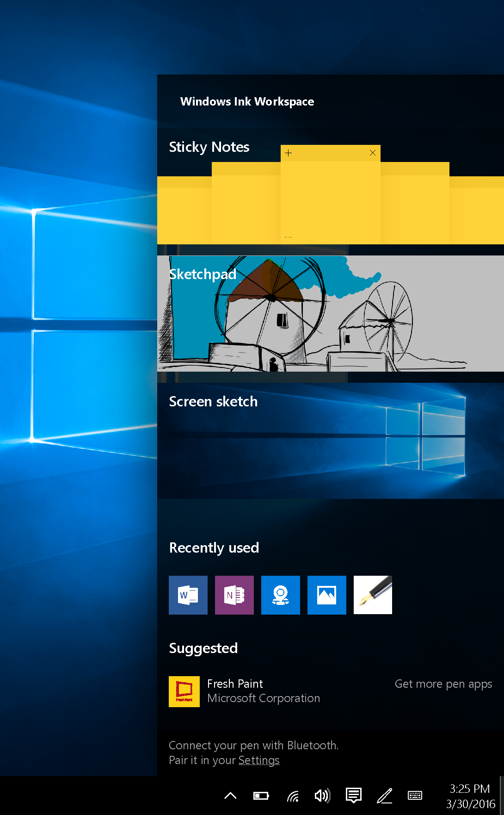Click the Get more pen apps link

(443, 684)
